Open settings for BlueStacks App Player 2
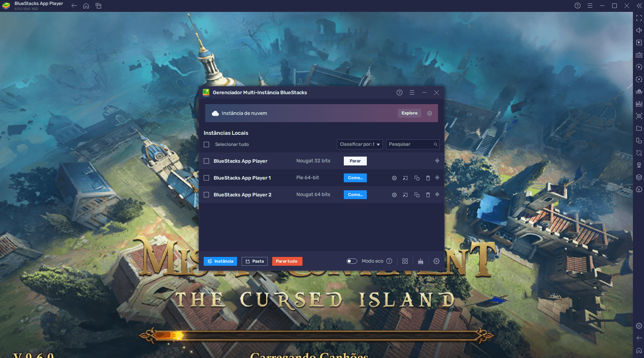Screen dimensions: 644x358 click(394, 195)
